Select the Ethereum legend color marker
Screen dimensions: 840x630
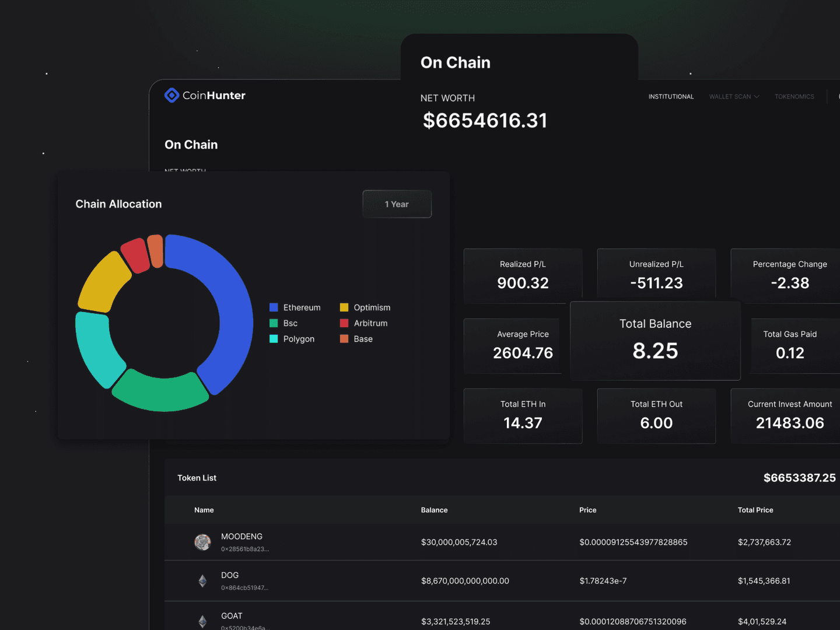point(272,307)
